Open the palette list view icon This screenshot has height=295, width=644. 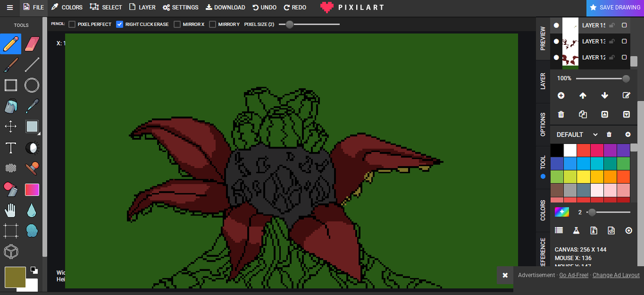coord(558,230)
